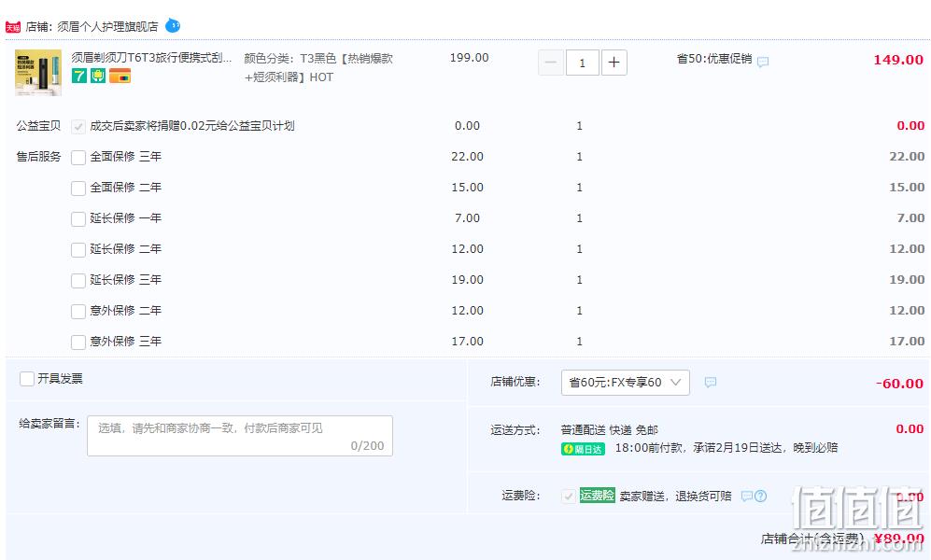Screen dimensions: 931x560
Task: Toggle the 公益宝贝 donation checkbox
Action: [78, 126]
